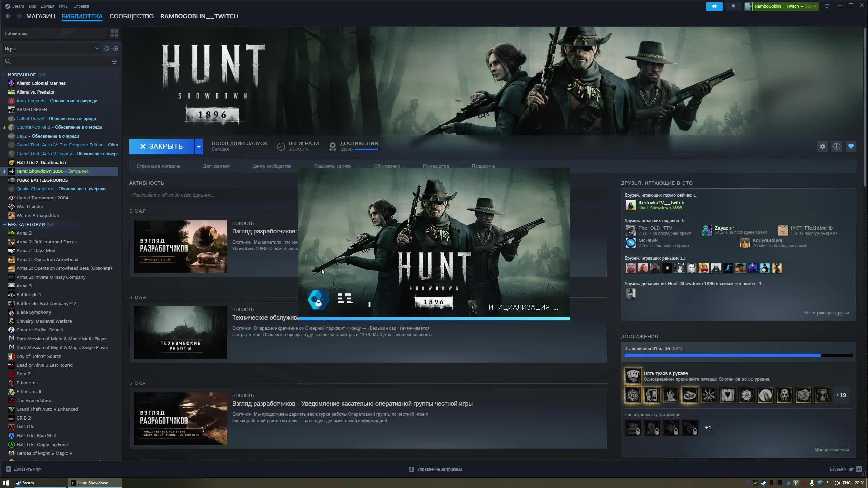This screenshot has width=868, height=488.
Task: Click ЗАКРЫТЬ to stop the game
Action: tap(161, 146)
